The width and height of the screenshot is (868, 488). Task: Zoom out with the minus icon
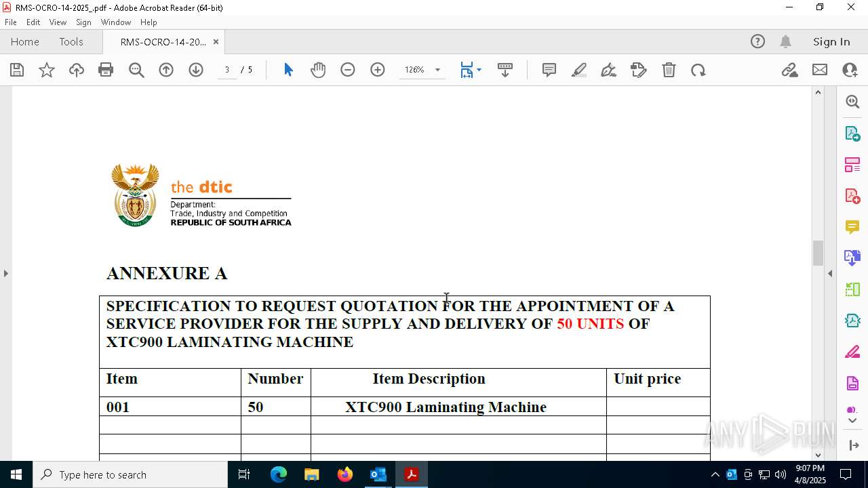pos(348,70)
